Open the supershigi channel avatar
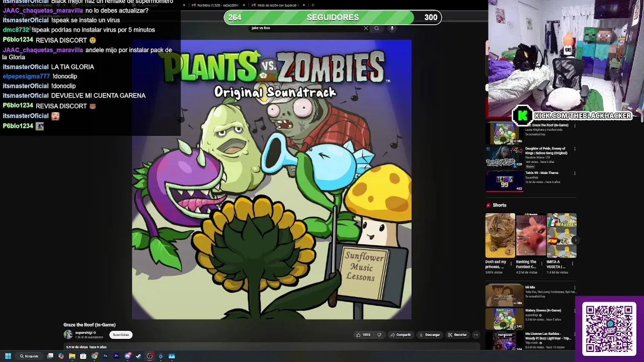The height and width of the screenshot is (362, 644). click(x=68, y=335)
